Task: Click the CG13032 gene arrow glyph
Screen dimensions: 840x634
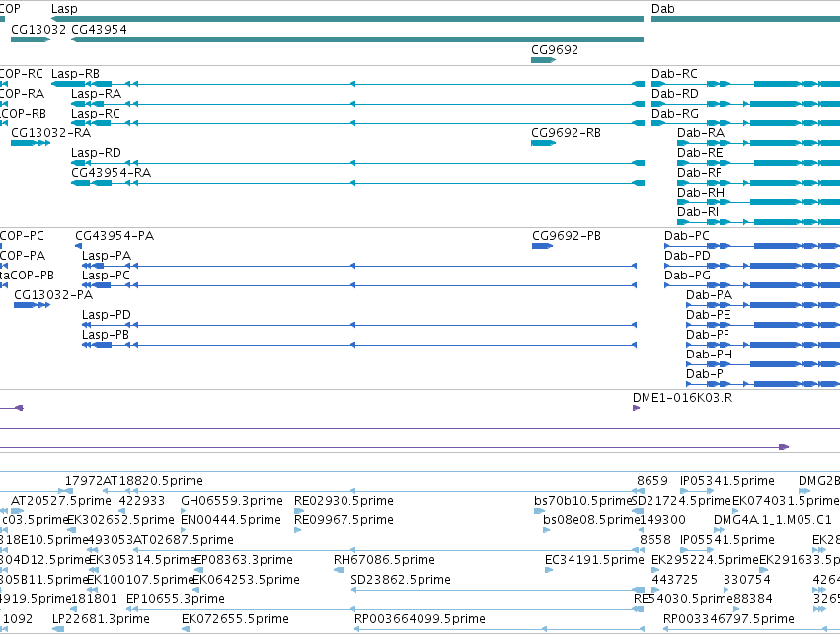Action: 31,40
